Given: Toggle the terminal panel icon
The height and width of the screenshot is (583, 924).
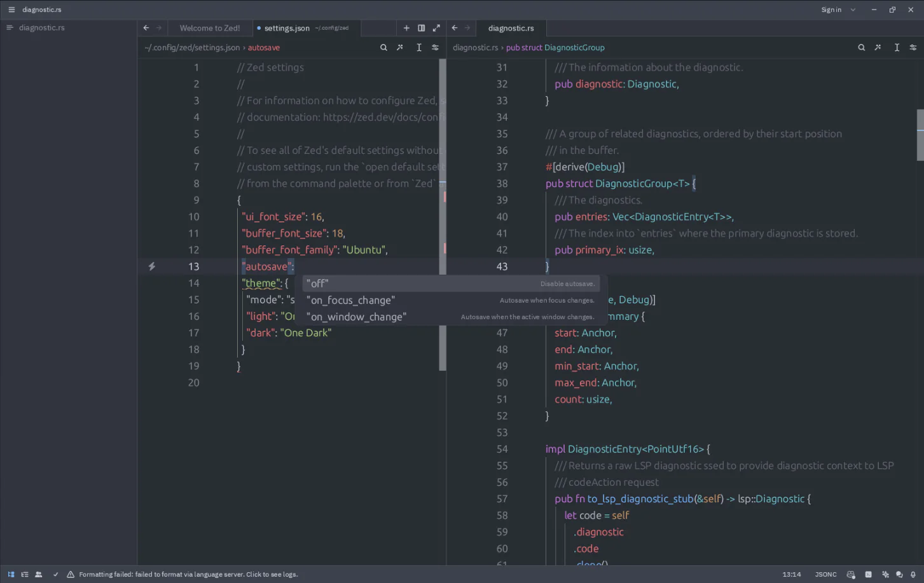Looking at the screenshot, I should point(868,574).
